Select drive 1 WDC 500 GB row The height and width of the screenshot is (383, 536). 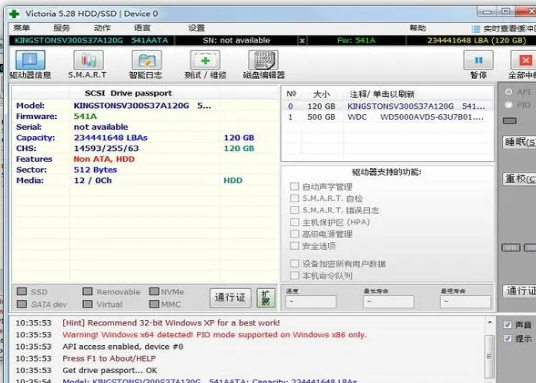(387, 117)
